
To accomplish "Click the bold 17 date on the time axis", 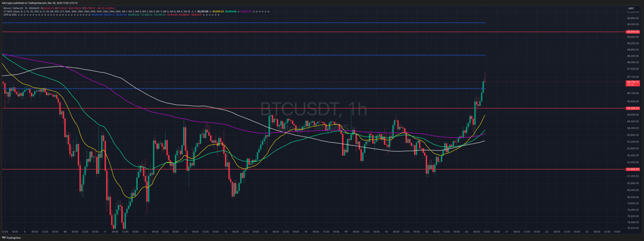I will [346, 232].
